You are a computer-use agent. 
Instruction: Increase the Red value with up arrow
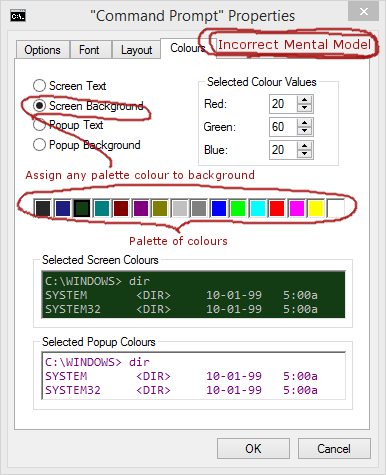pyautogui.click(x=304, y=100)
